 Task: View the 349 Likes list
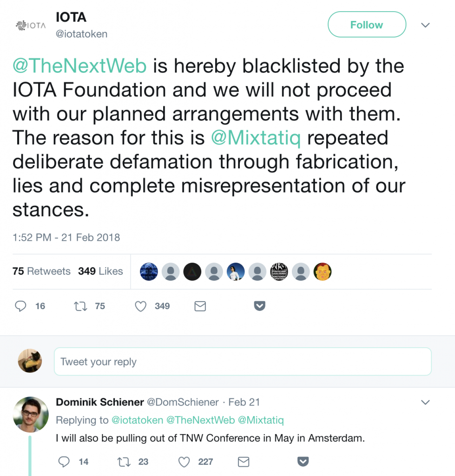tap(100, 271)
